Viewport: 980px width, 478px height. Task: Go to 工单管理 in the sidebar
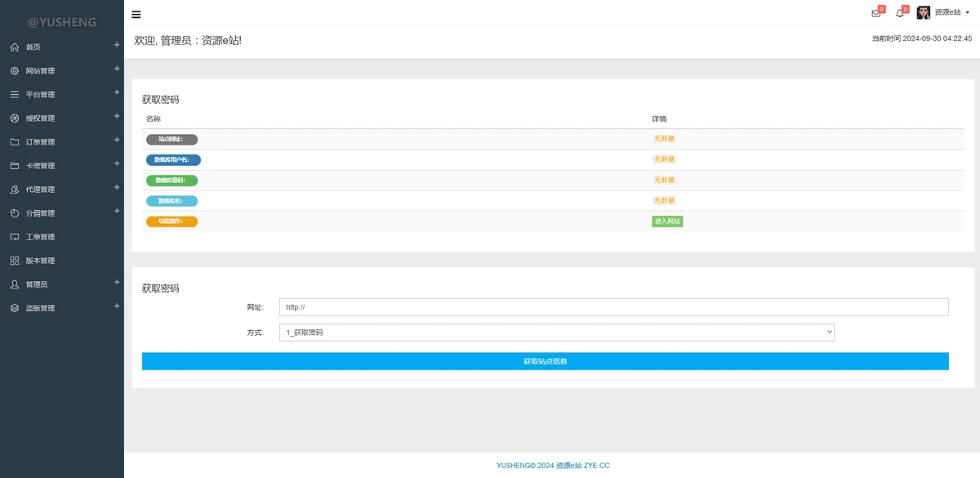pyautogui.click(x=40, y=237)
